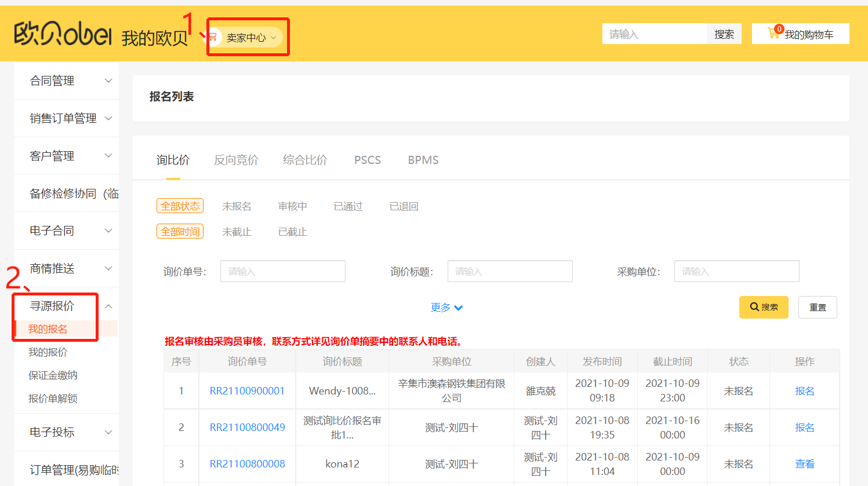
Task: Expand the 更多 filter options
Action: [x=446, y=308]
